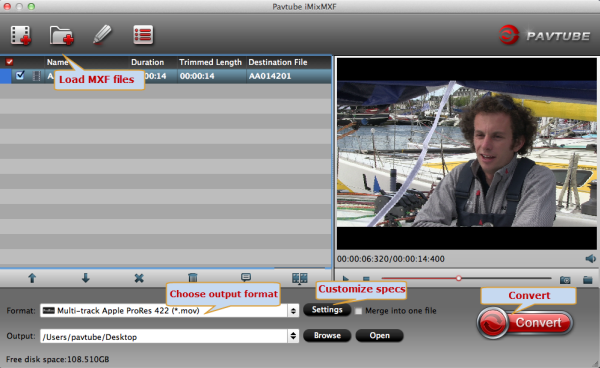Expand the Output path dropdown arrows
This screenshot has width=600, height=368.
[x=293, y=336]
